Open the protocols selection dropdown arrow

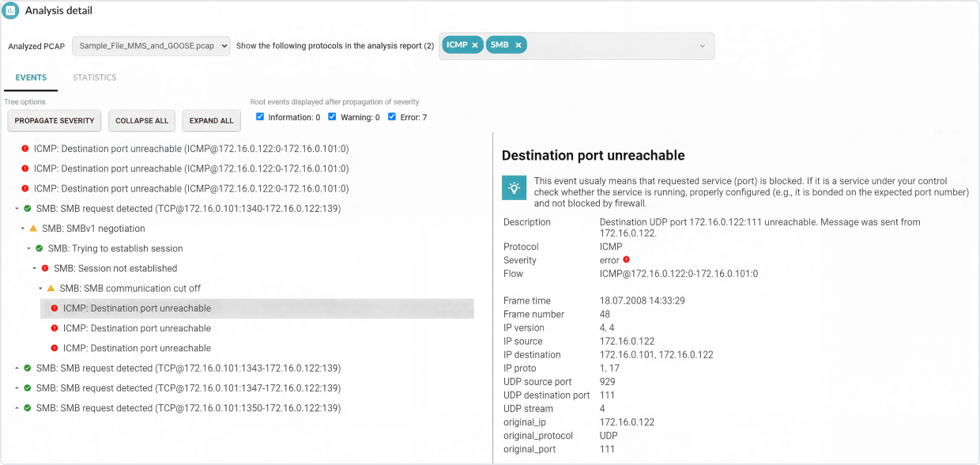702,46
